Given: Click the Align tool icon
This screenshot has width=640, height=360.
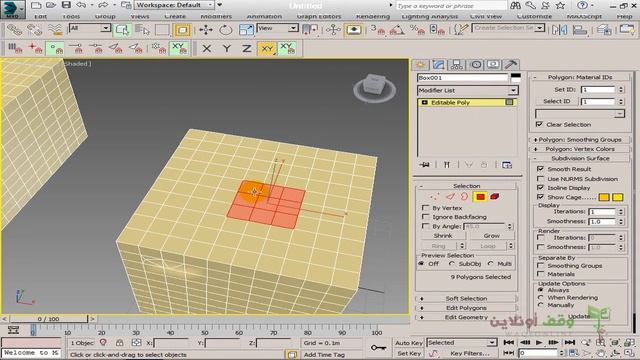Looking at the screenshot, I should click(x=580, y=30).
